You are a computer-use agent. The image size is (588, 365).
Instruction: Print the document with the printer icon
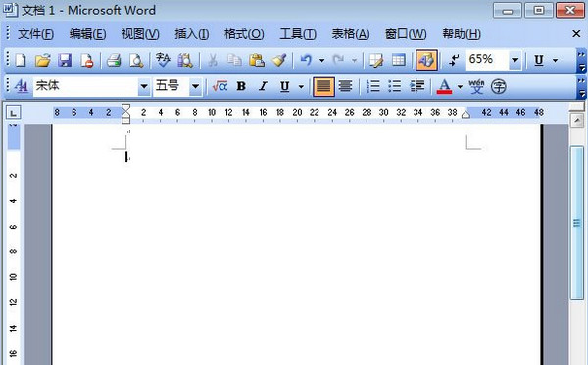(114, 60)
